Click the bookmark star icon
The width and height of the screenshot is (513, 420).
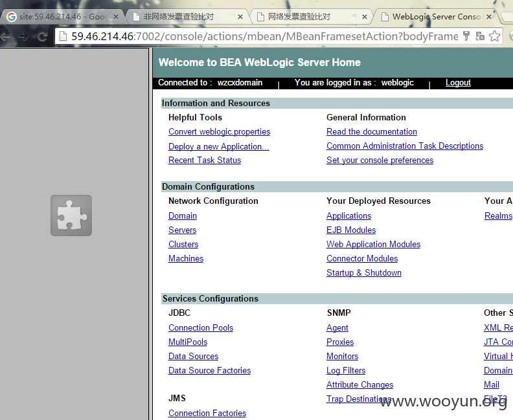click(x=494, y=36)
